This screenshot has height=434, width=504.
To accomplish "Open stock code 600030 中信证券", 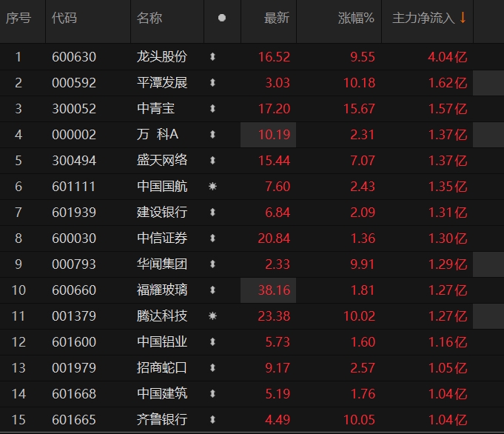I will tap(74, 238).
